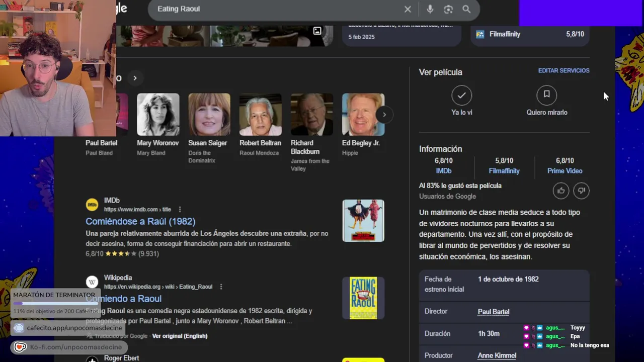The width and height of the screenshot is (644, 362).
Task: Open producer Anne Kimmel link
Action: pyautogui.click(x=497, y=355)
